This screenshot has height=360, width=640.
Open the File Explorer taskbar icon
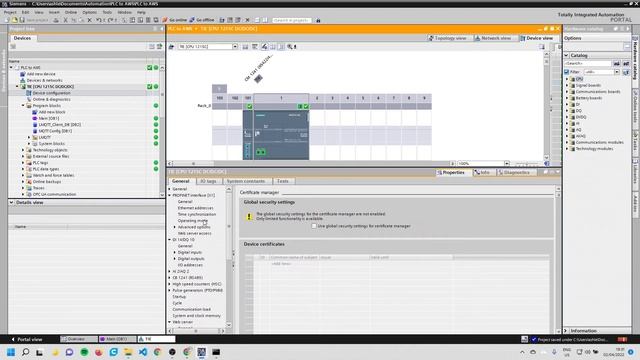coord(128,352)
